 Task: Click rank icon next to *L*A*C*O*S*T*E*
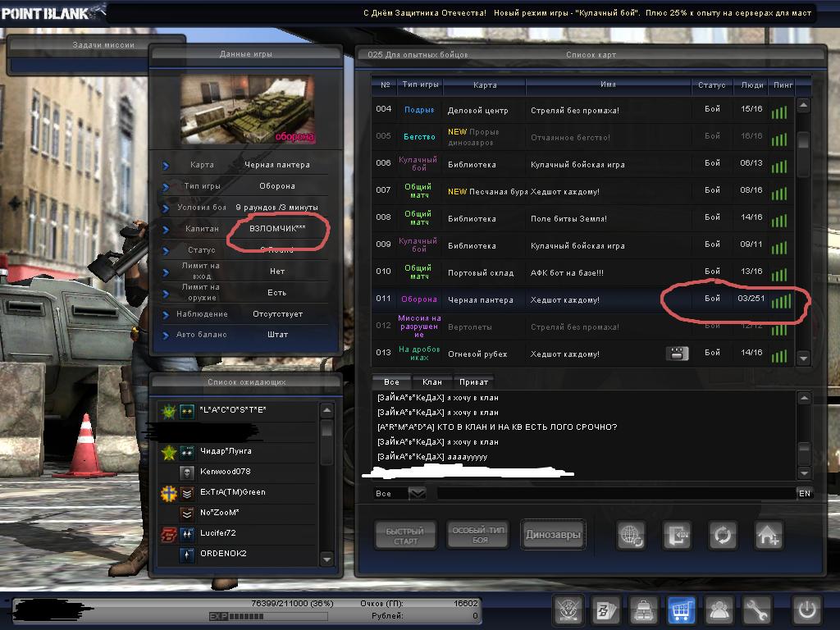(186, 411)
